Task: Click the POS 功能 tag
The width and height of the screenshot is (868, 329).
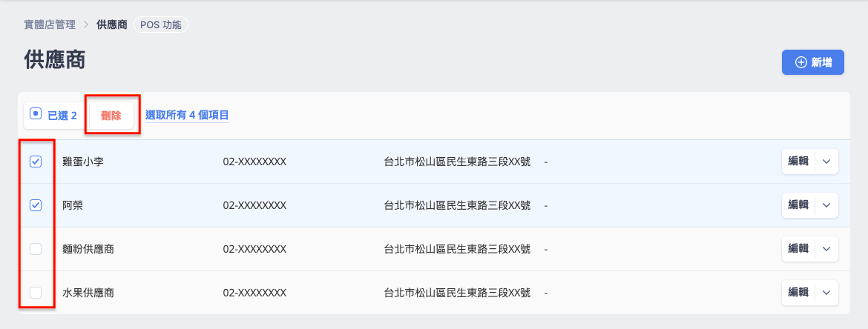Action: click(x=160, y=25)
